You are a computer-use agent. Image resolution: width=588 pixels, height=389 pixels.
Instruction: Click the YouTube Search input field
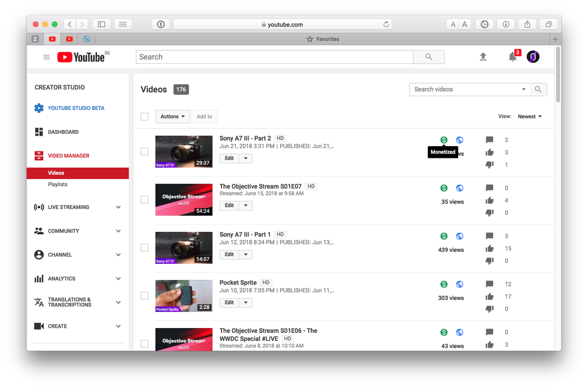[274, 57]
